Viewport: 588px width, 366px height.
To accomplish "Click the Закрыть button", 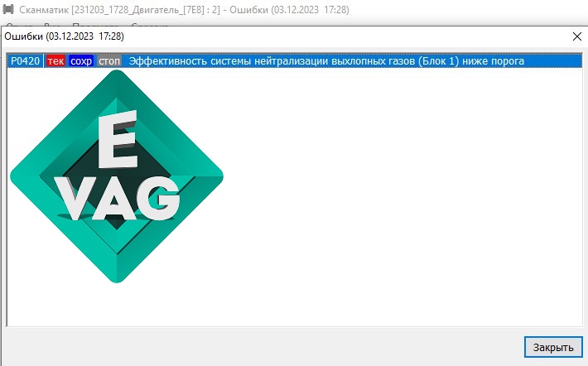I will 553,347.
